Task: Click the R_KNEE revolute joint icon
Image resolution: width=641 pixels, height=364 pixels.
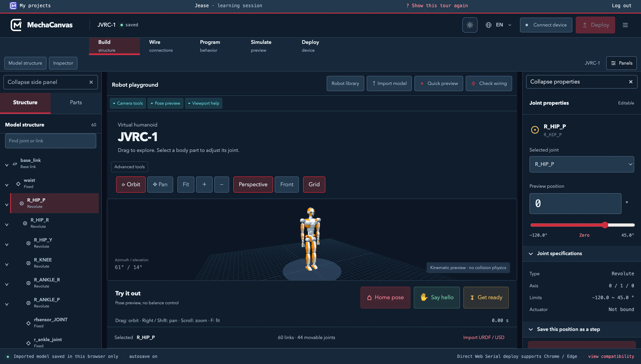Action: pos(29,263)
